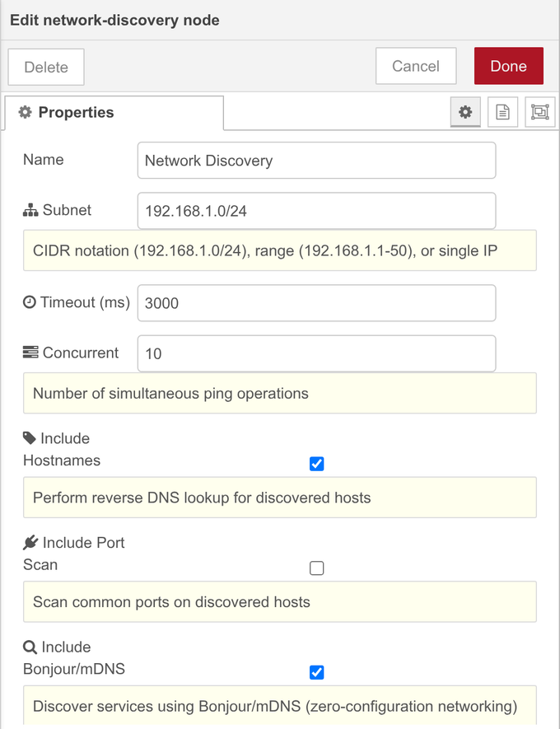Viewport: 560px width, 729px height.
Task: Uncheck the Include Hostnames checkbox
Action: pos(316,464)
